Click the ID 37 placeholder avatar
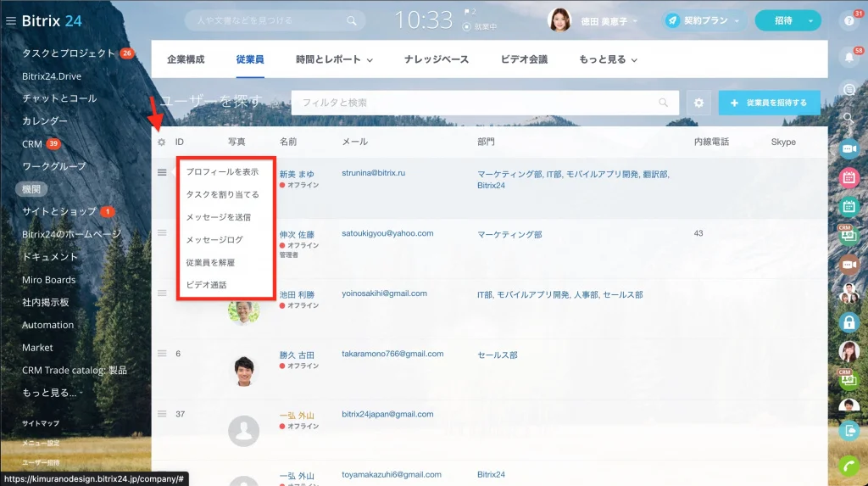Viewport: 868px width, 486px height. (243, 431)
